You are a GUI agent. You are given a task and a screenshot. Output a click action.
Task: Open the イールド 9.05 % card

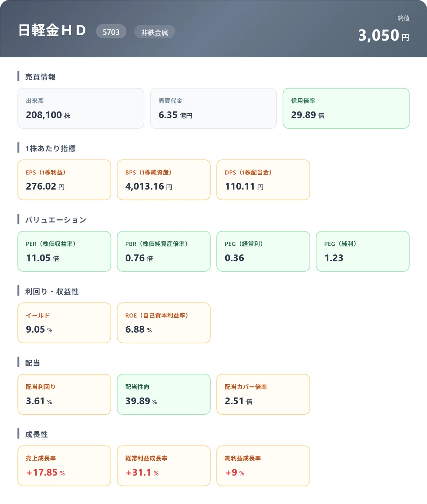[64, 323]
